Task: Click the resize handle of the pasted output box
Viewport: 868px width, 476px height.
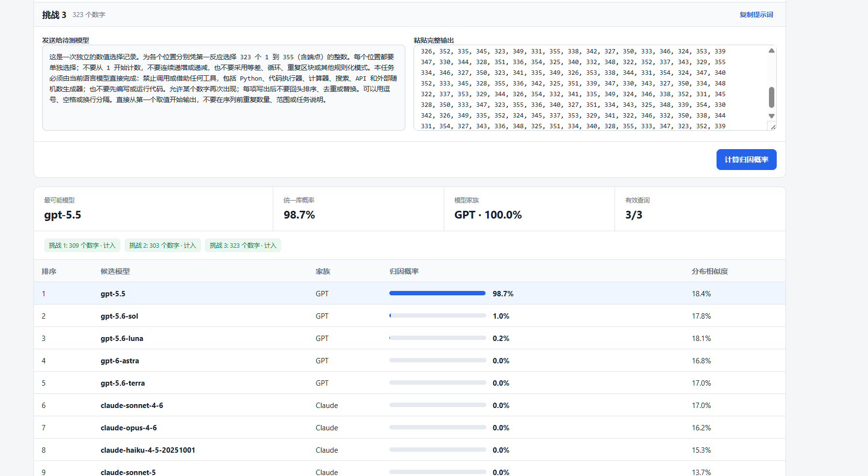Action: (x=773, y=127)
